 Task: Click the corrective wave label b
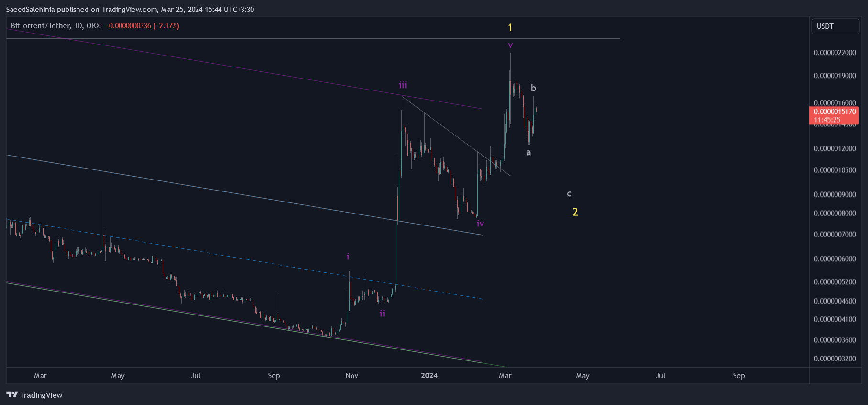(x=534, y=88)
